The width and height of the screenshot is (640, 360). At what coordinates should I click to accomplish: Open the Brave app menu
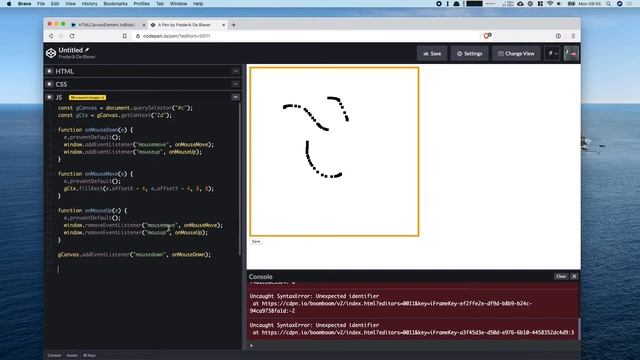click(x=24, y=4)
